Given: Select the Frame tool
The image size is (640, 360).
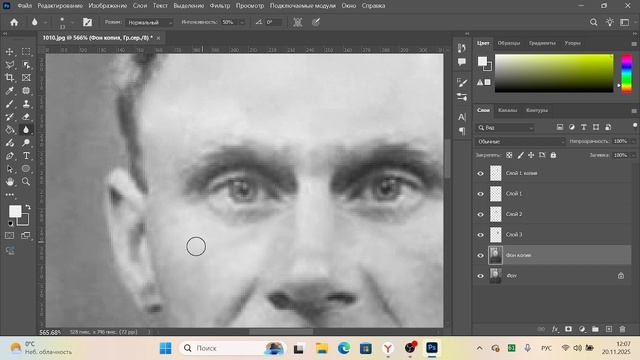Looking at the screenshot, I should (26, 78).
